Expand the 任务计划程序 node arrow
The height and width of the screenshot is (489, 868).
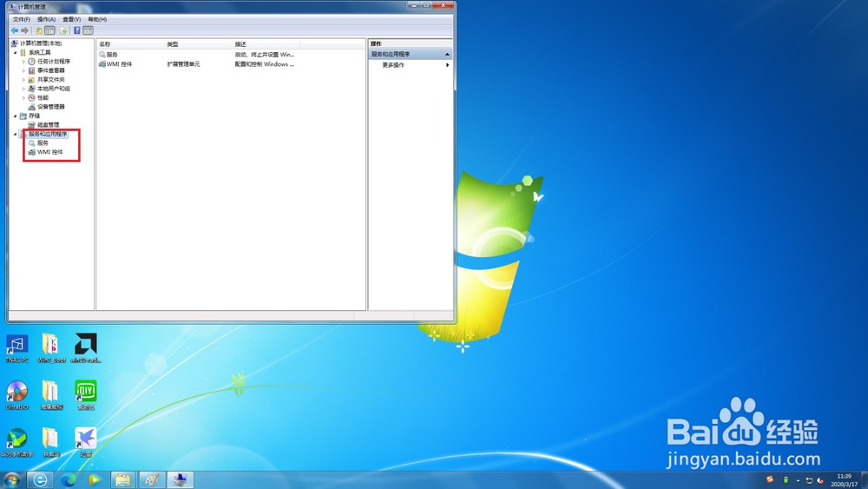click(23, 62)
